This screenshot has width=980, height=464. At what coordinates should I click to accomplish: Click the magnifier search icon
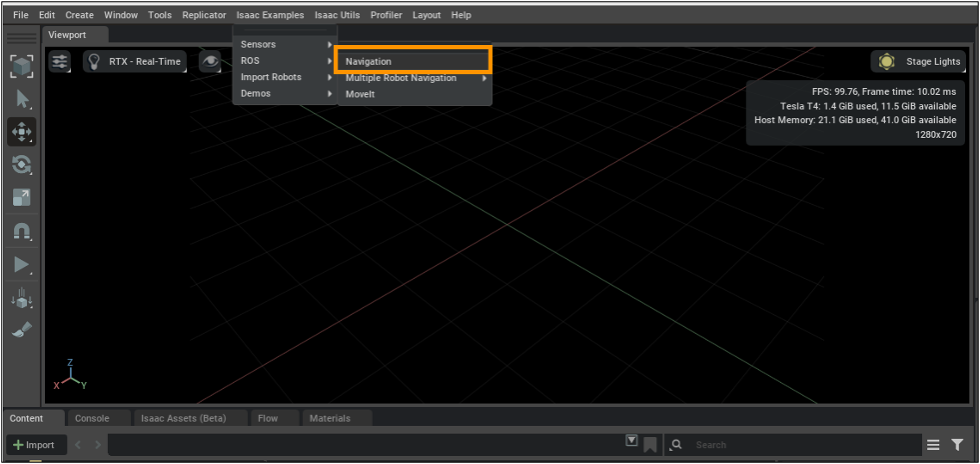(675, 445)
